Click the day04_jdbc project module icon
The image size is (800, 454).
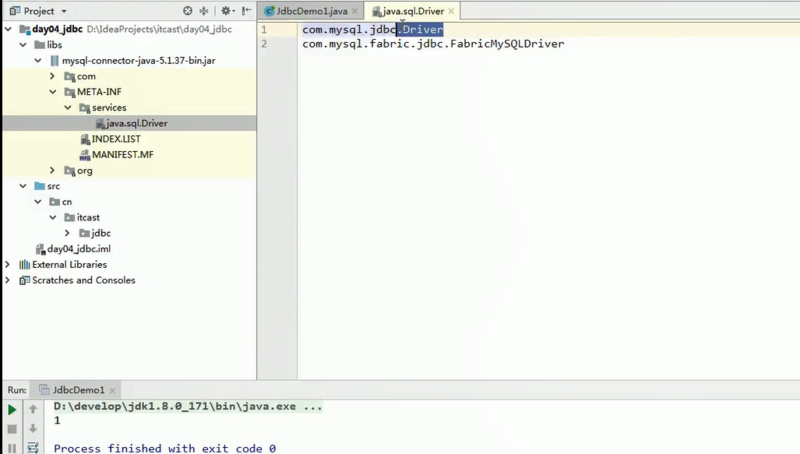[24, 29]
